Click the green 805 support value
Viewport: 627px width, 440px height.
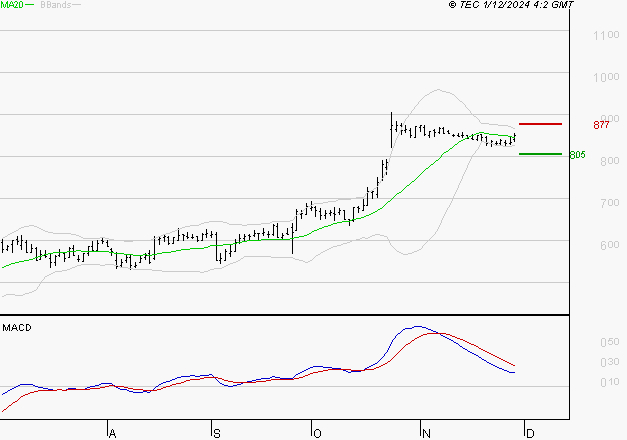pos(577,155)
